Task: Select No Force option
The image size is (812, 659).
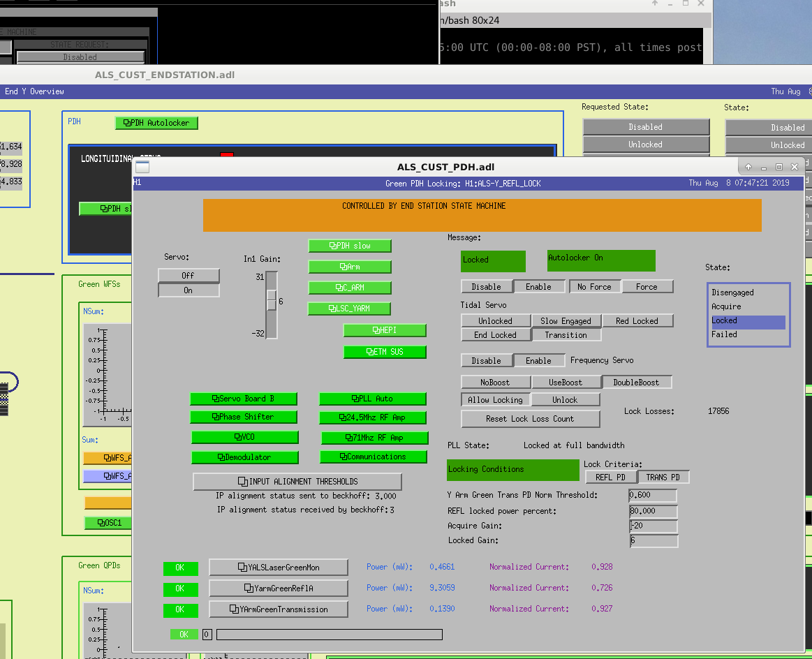Action: click(594, 287)
